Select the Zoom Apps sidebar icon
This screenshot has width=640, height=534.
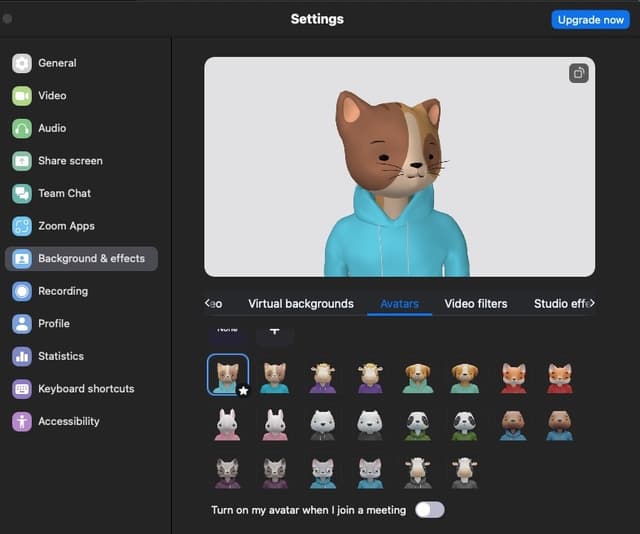click(x=22, y=226)
